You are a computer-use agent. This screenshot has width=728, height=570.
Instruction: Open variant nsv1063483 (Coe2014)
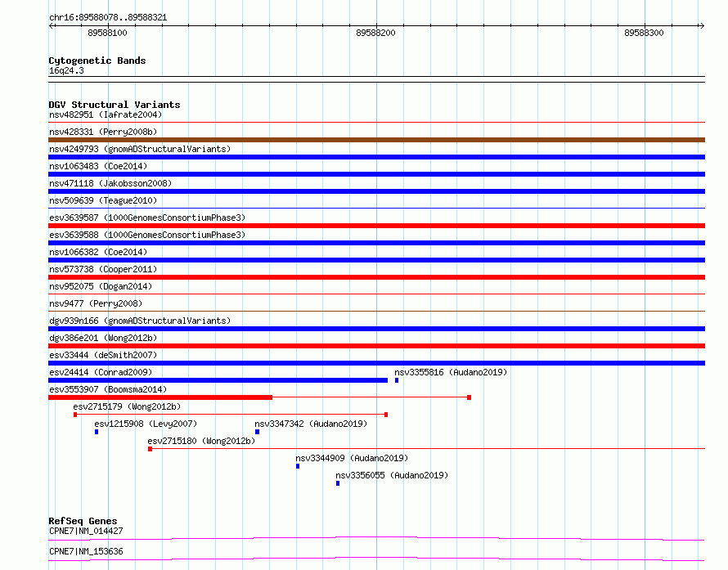tap(98, 166)
